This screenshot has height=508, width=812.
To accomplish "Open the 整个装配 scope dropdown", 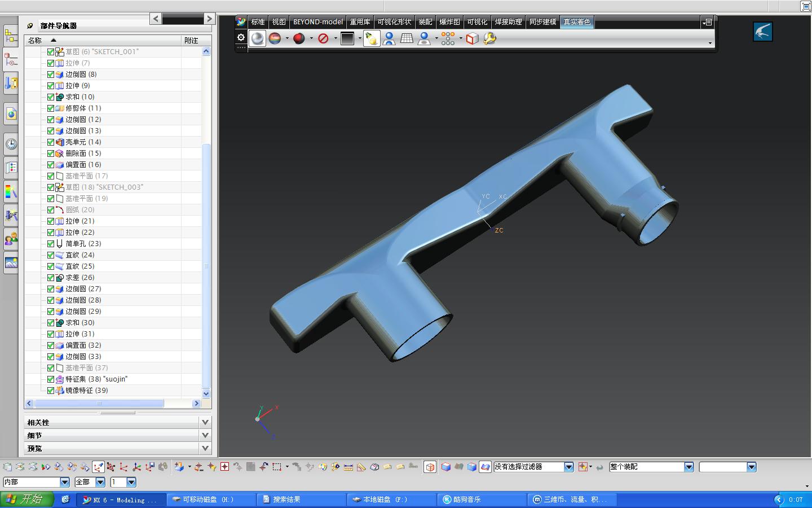I will 689,467.
